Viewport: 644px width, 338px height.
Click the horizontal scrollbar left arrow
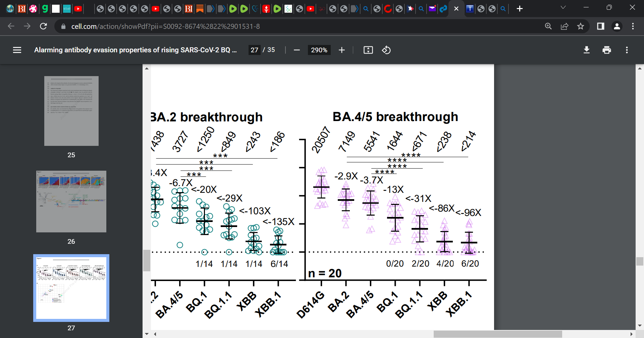[x=155, y=334]
